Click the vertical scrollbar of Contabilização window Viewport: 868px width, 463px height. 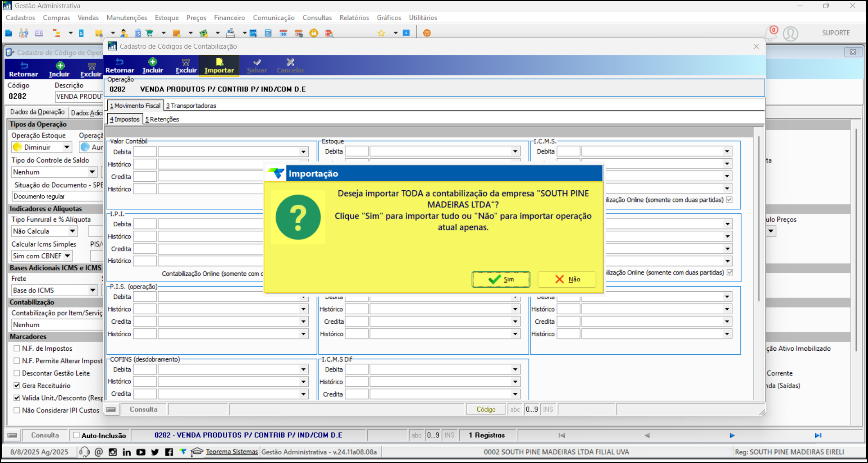coord(759,219)
